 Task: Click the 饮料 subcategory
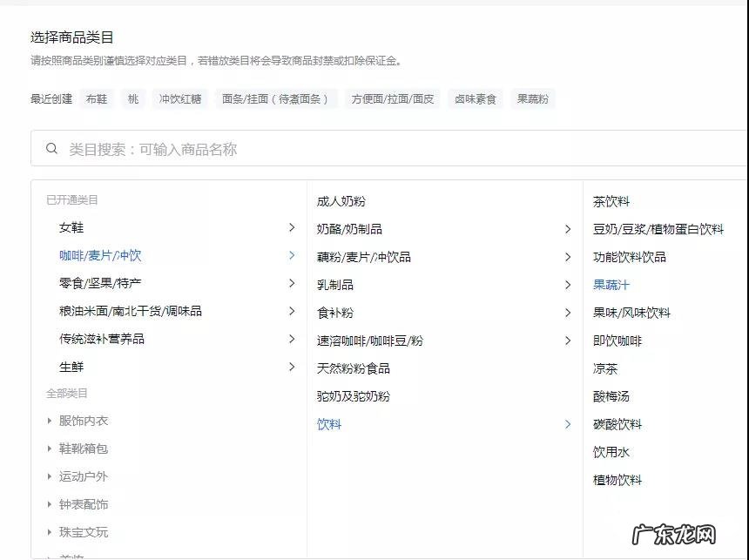328,424
